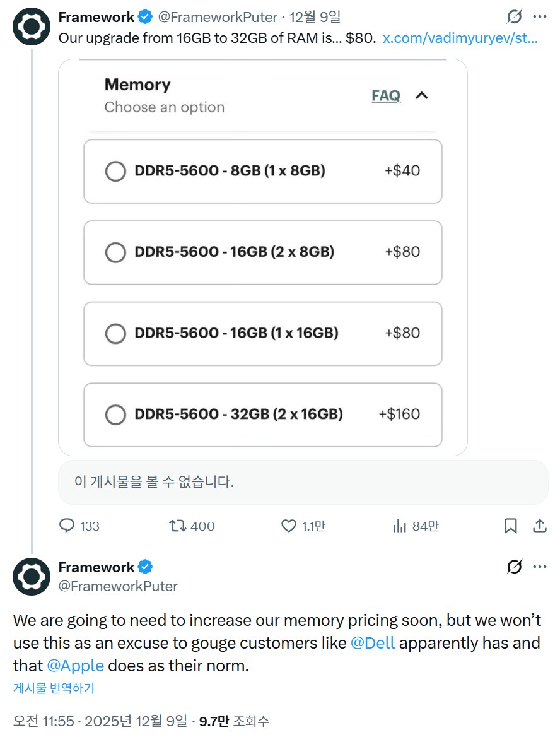Open Framework's avatar on the second tweet
The image size is (560, 742).
tap(31, 576)
